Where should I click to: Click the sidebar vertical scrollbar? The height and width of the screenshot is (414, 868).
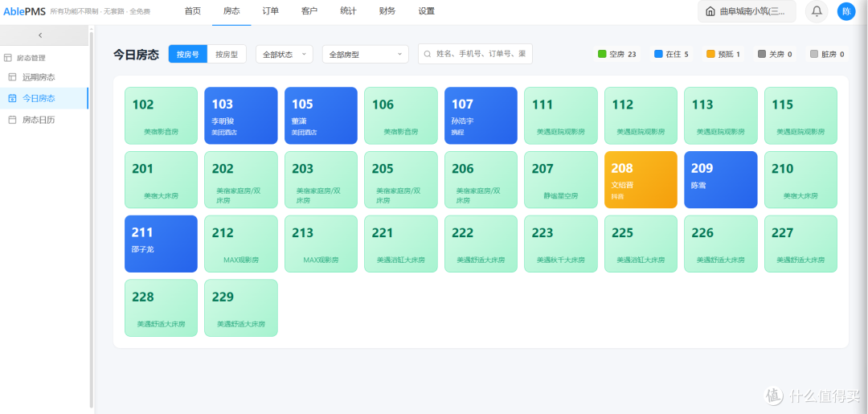click(92, 220)
